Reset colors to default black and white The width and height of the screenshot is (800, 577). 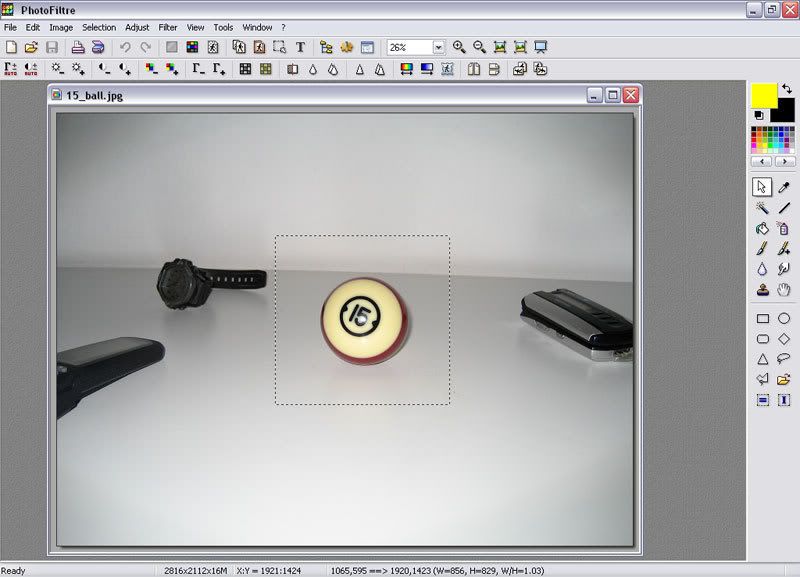(x=759, y=115)
